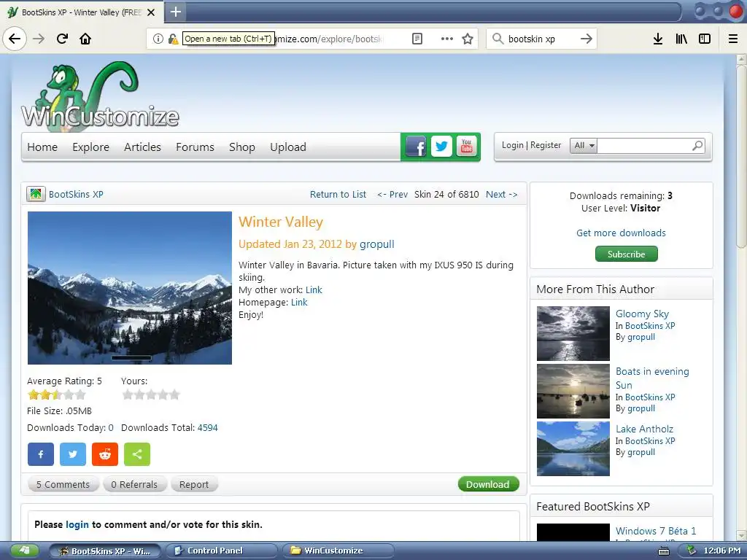Open the Lake Antholz thumbnail
This screenshot has height=560, width=747.
click(x=573, y=448)
